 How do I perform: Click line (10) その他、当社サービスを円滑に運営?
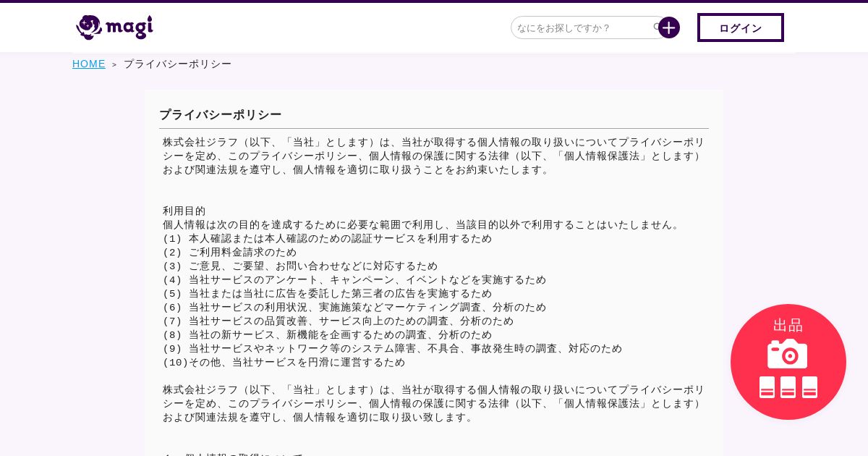tap(284, 362)
